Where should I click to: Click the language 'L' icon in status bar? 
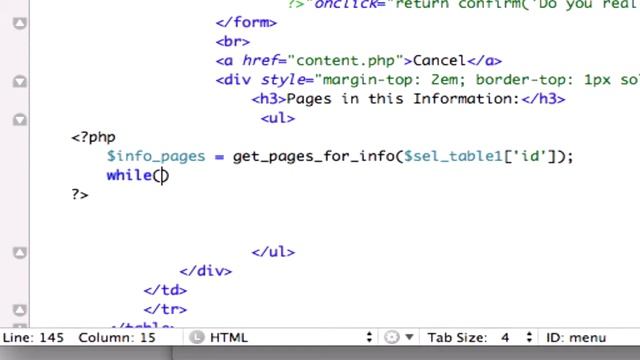point(197,338)
